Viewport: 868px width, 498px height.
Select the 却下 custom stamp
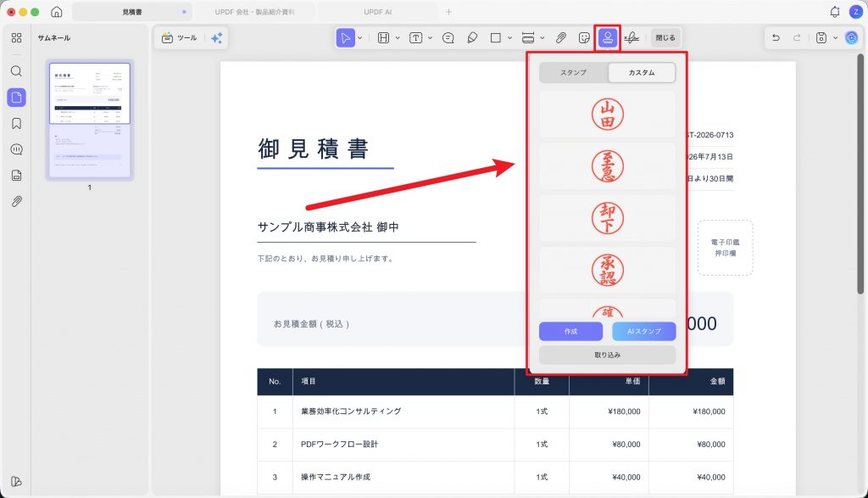point(607,218)
